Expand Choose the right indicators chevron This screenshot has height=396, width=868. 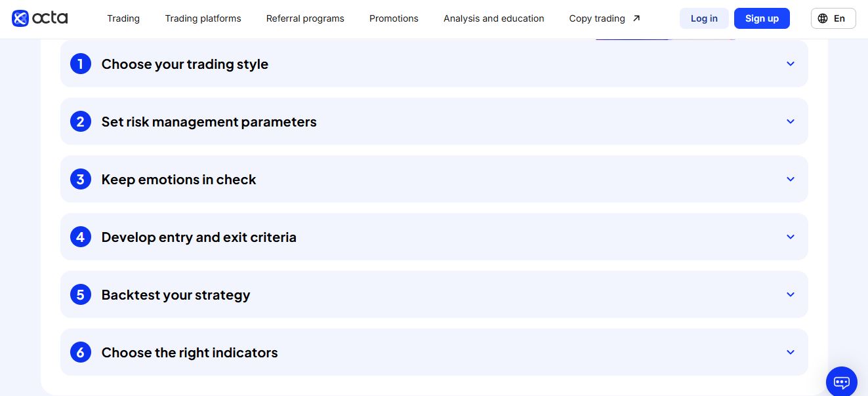[791, 353]
